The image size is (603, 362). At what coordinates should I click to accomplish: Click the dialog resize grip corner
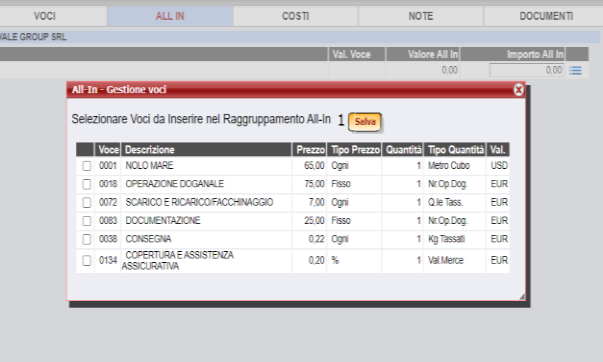[521, 296]
